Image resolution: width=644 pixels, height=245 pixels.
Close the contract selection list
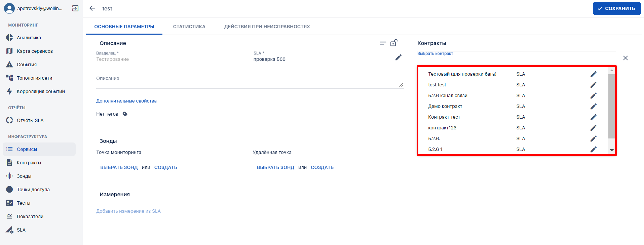click(x=626, y=58)
